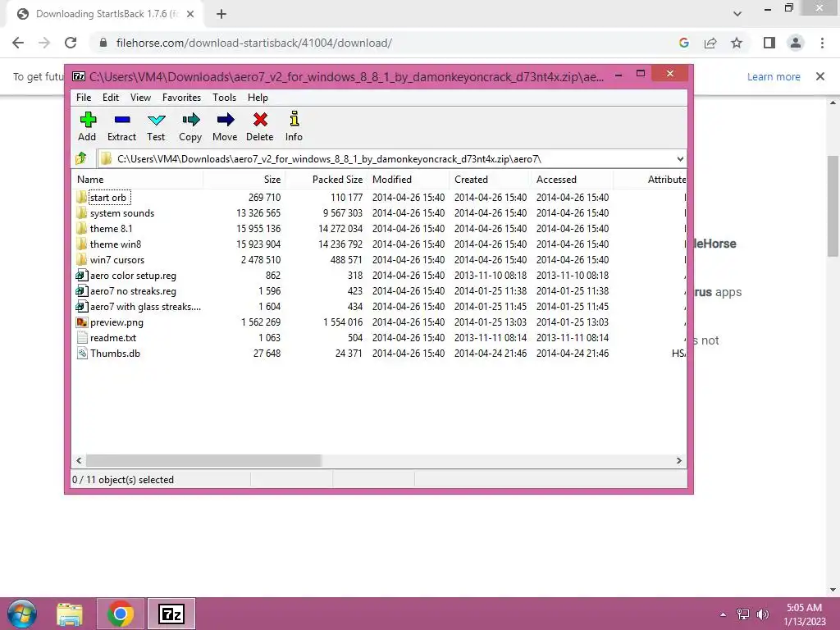Click the 7-Zip taskbar button
Screen dimensions: 840x630
tap(171, 614)
